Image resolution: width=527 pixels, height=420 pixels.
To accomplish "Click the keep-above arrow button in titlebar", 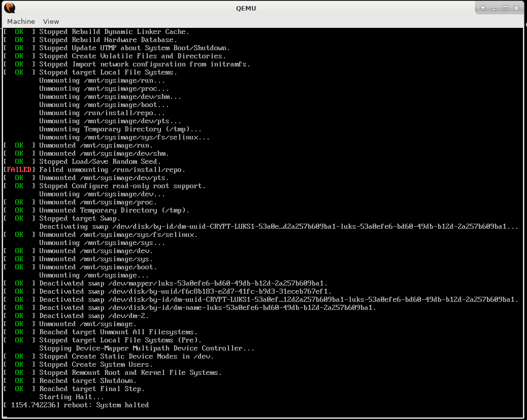I will pyautogui.click(x=483, y=8).
